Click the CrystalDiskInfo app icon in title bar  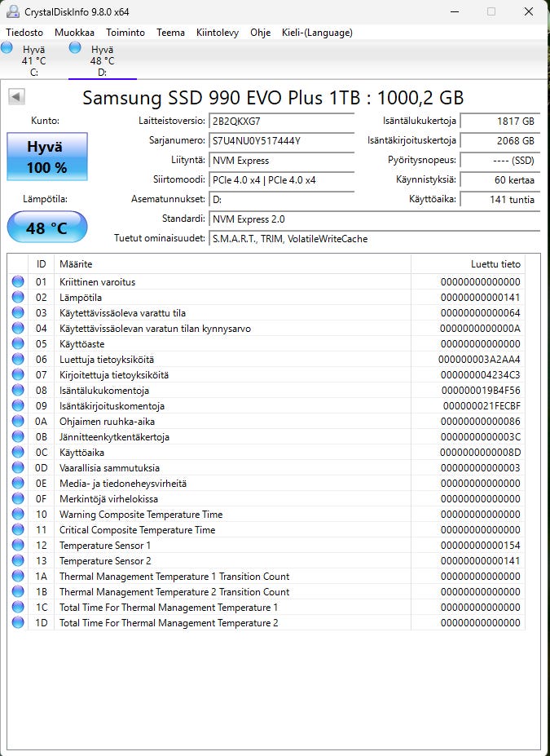(x=13, y=11)
